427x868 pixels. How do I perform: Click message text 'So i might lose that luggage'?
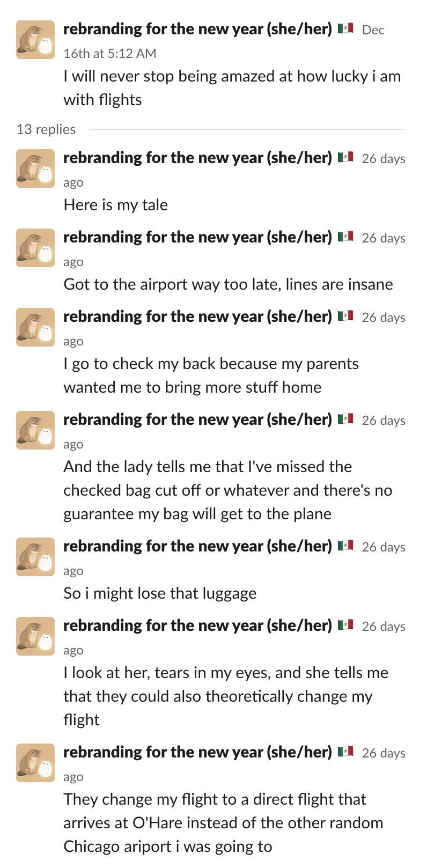tap(160, 593)
